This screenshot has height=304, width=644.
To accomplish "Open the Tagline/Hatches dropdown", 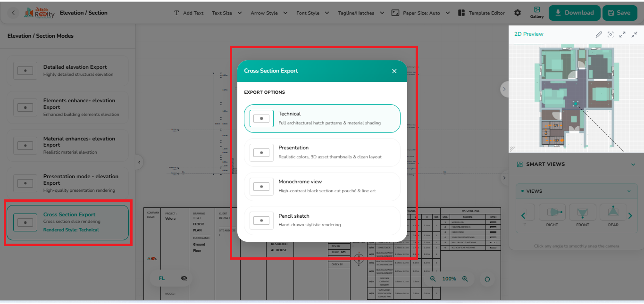I will (361, 13).
